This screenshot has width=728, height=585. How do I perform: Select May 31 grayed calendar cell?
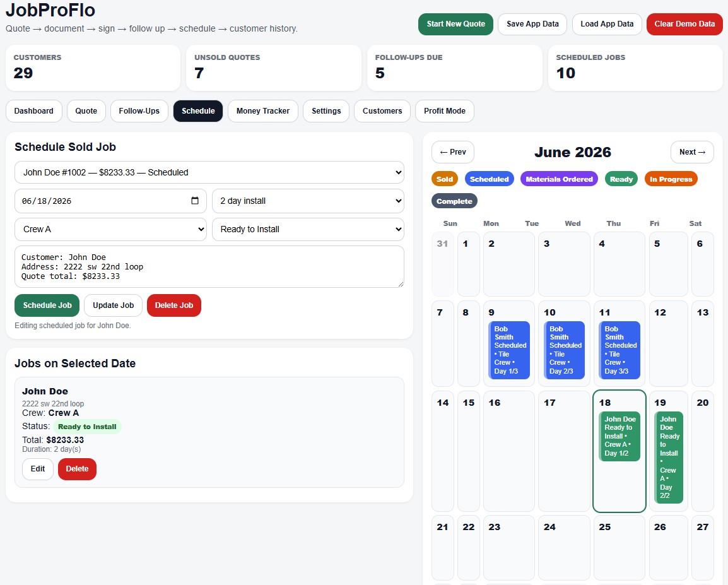(x=442, y=264)
